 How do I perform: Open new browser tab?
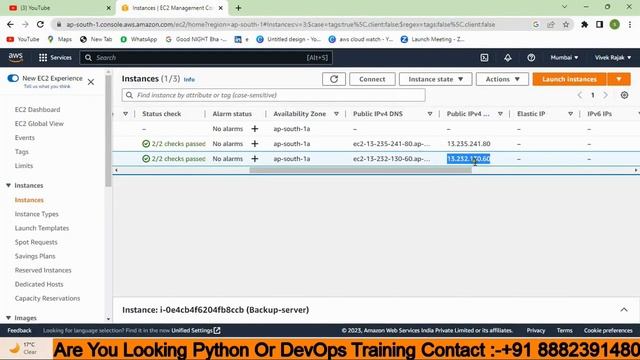tap(238, 8)
